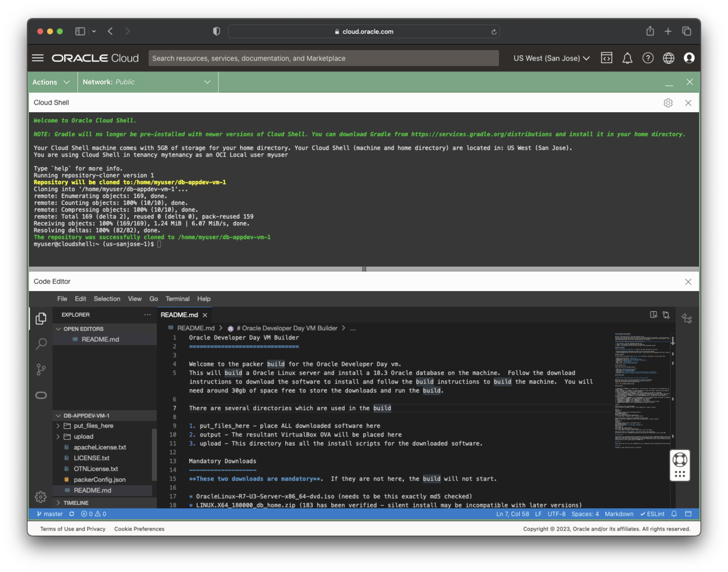Click the notifications bell in the Oracle Cloud header
The width and height of the screenshot is (728, 572).
pyautogui.click(x=627, y=58)
